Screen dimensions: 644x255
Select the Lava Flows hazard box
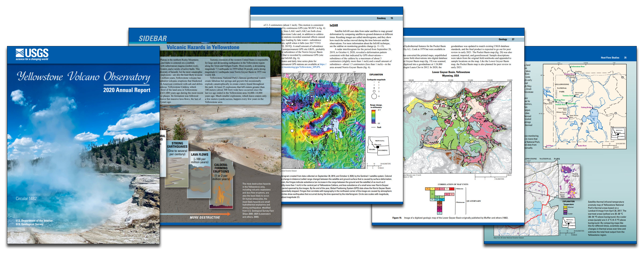point(199,174)
